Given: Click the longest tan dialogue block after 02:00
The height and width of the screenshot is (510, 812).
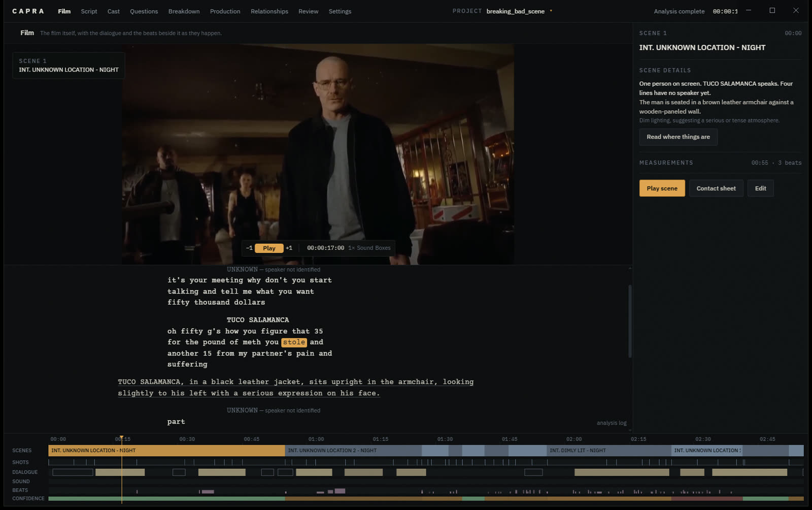Looking at the screenshot, I should 622,472.
